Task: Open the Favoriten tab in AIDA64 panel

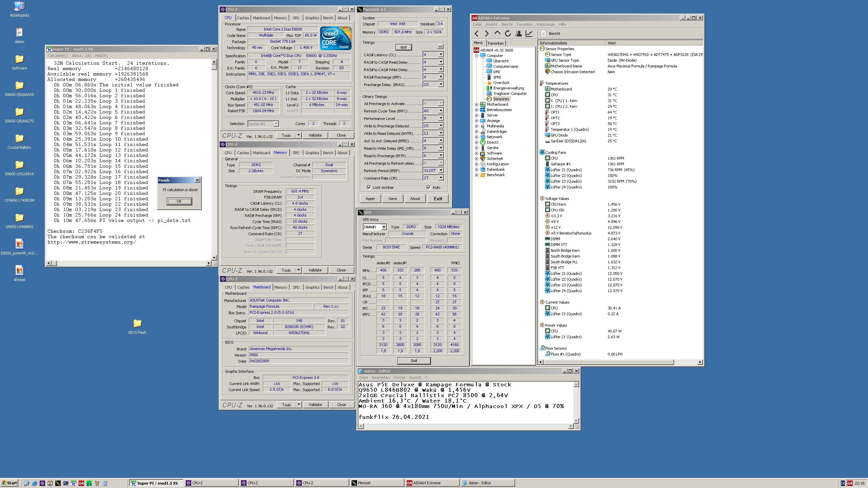Action: point(496,43)
